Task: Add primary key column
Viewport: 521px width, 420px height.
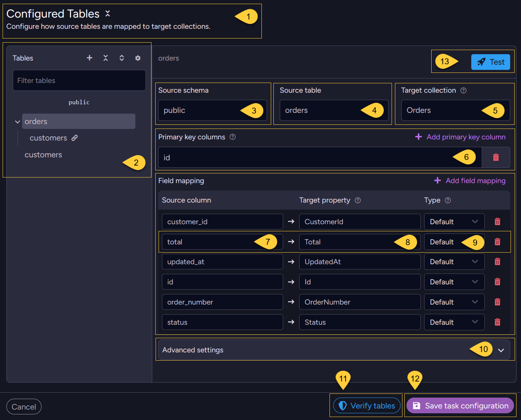Action: (x=460, y=137)
